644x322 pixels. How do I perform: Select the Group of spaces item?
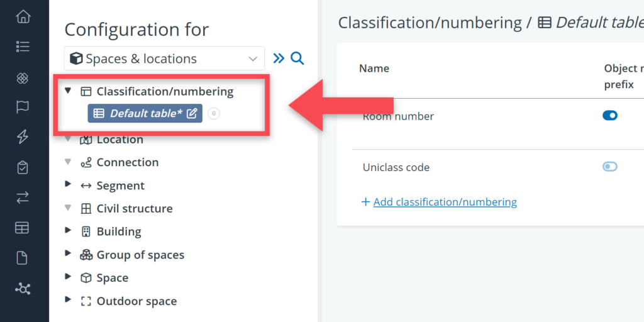140,255
